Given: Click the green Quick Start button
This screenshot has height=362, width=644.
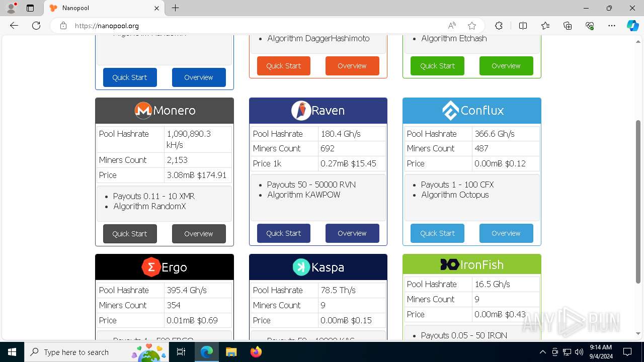Looking at the screenshot, I should 437,66.
